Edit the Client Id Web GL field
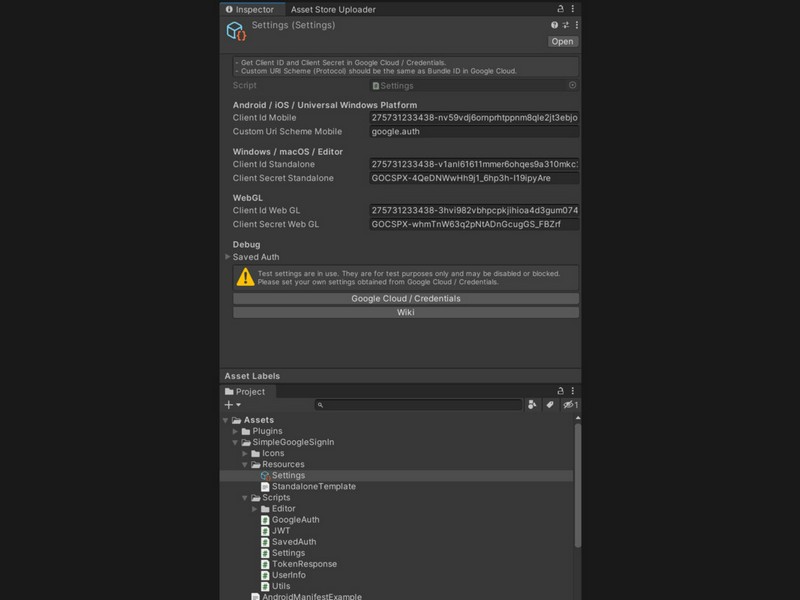This screenshot has height=600, width=800. tap(474, 210)
